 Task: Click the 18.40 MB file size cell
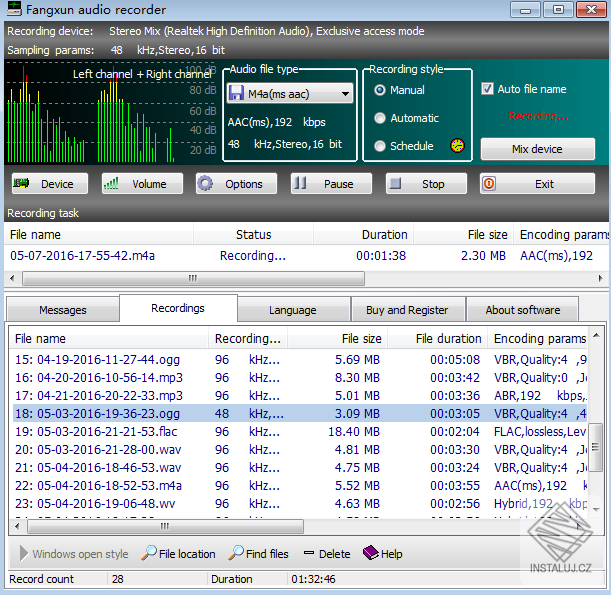pos(354,431)
